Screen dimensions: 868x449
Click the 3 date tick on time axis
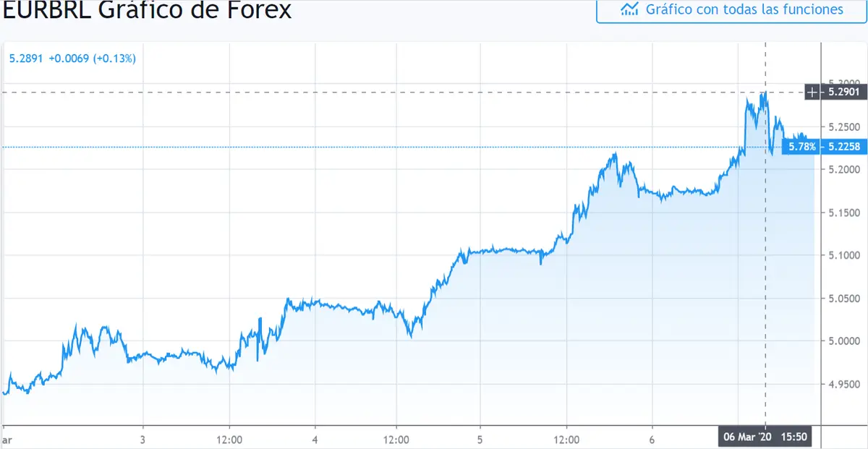pyautogui.click(x=143, y=439)
